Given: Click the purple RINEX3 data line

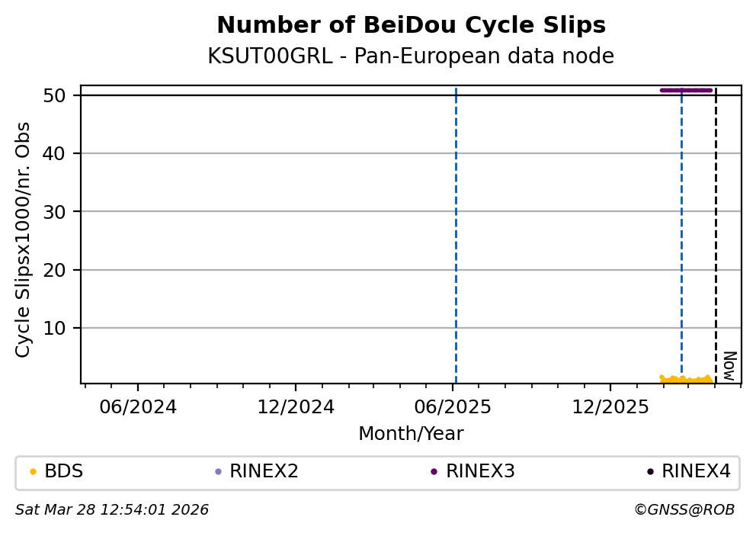Looking at the screenshot, I should pos(686,90).
